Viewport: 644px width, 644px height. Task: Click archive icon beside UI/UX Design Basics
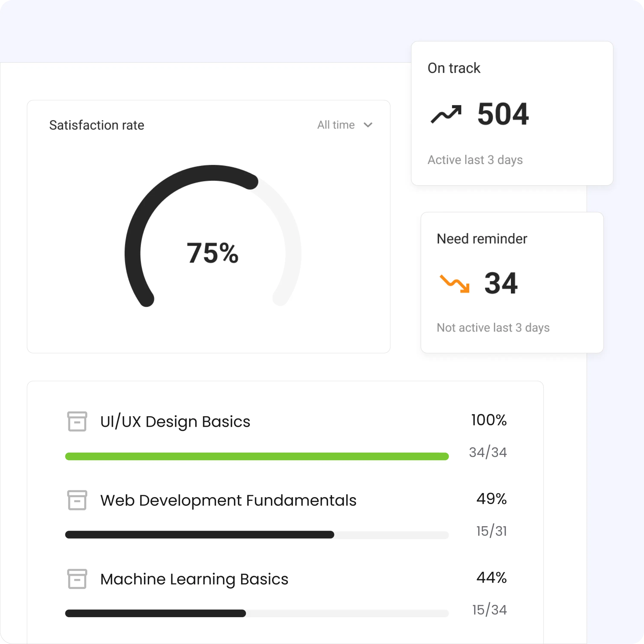tap(77, 421)
